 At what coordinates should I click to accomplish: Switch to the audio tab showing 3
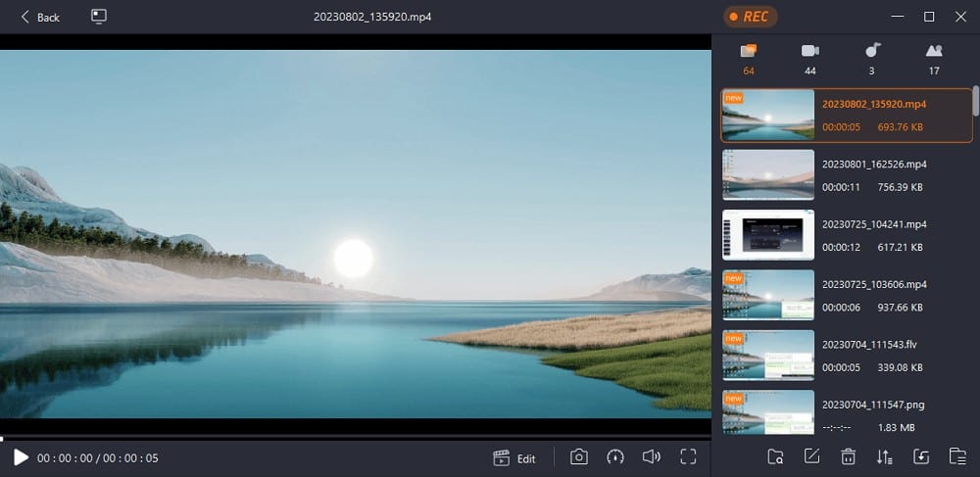872,58
